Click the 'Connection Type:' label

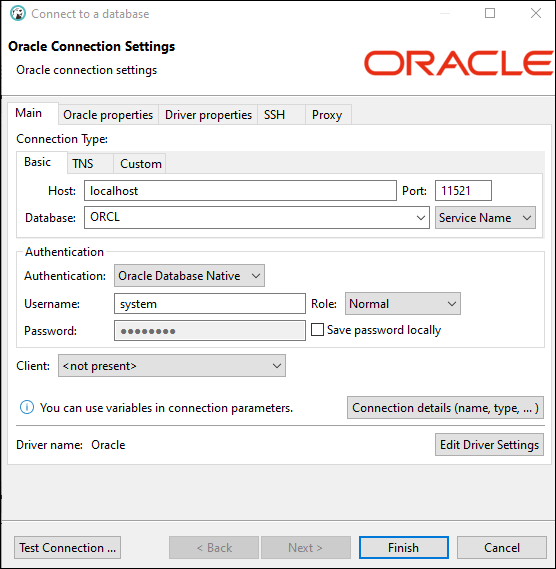click(62, 139)
